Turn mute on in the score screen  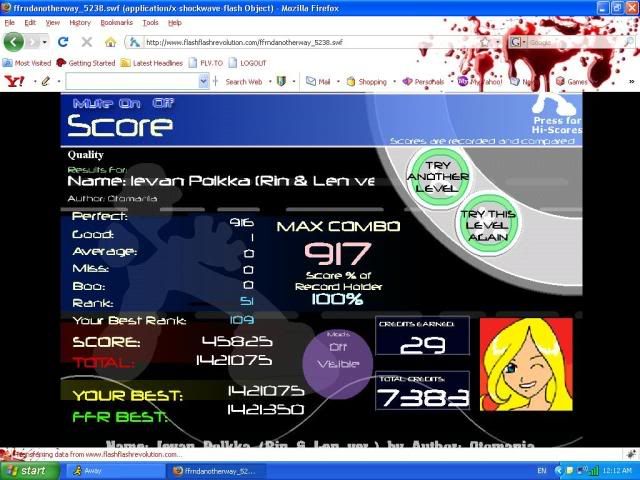pyautogui.click(x=133, y=102)
